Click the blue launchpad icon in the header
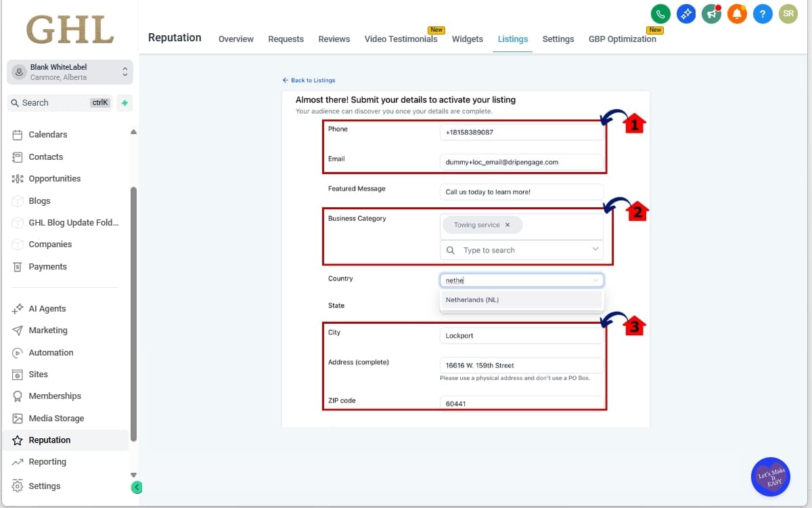Image resolution: width=812 pixels, height=508 pixels. click(685, 14)
